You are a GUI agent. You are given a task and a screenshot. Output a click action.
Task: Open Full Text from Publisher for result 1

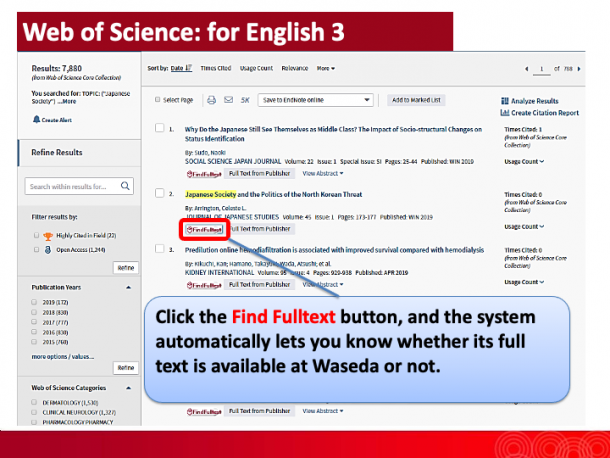[259, 174]
